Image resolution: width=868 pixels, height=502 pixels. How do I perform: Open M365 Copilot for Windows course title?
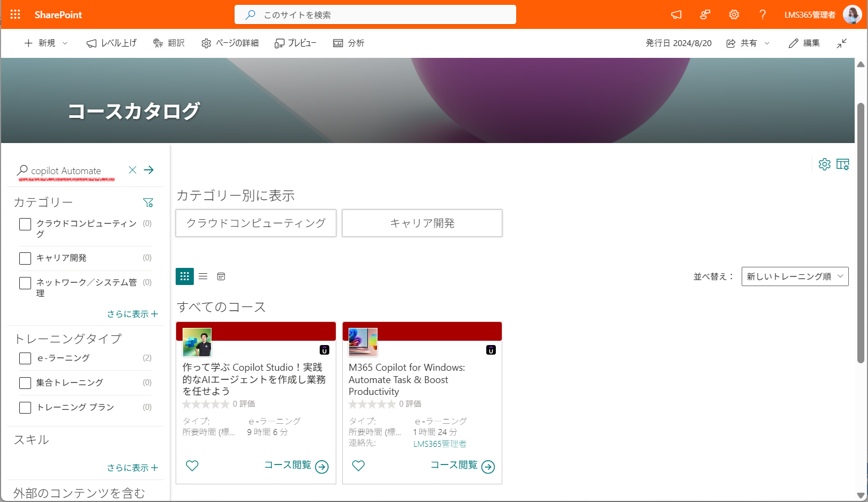[x=407, y=379]
